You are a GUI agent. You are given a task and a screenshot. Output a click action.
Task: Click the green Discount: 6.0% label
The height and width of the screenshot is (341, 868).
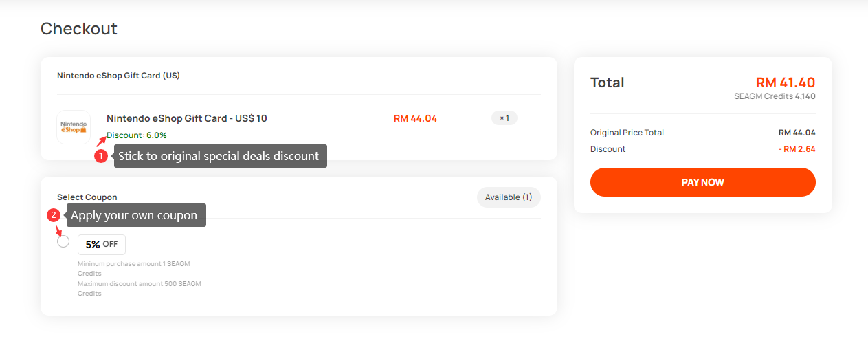136,135
